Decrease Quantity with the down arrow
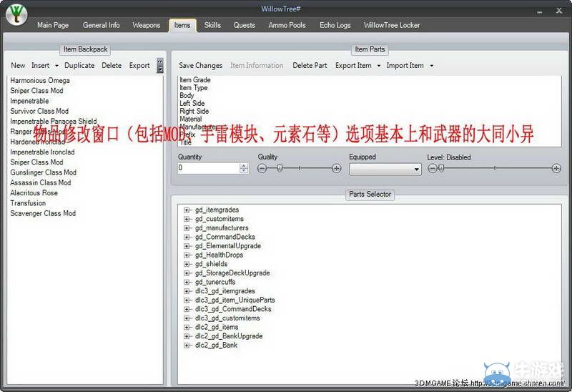This screenshot has width=572, height=392. [244, 170]
